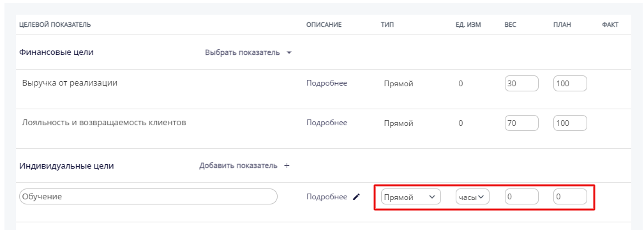Click plan field for Выручка от реализации
This screenshot has height=230, width=644.
tap(570, 84)
